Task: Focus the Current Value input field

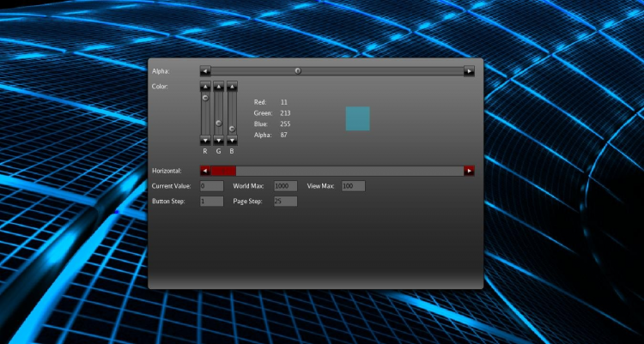Action: coord(211,186)
